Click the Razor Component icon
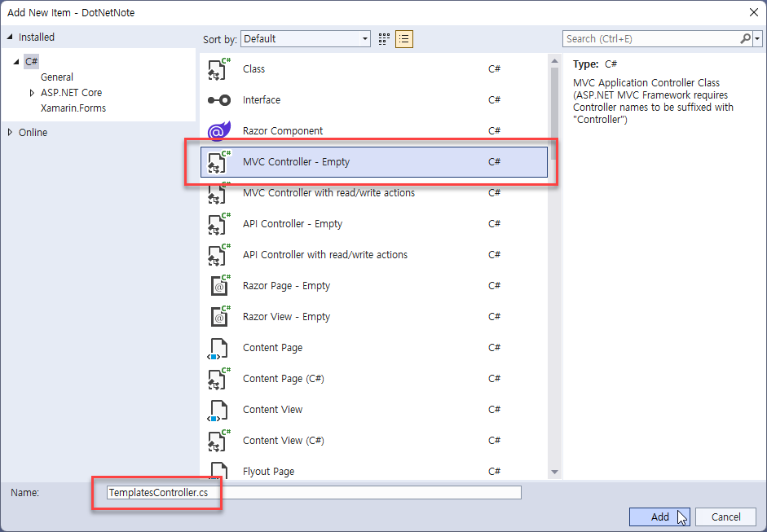This screenshot has width=767, height=532. coord(218,131)
